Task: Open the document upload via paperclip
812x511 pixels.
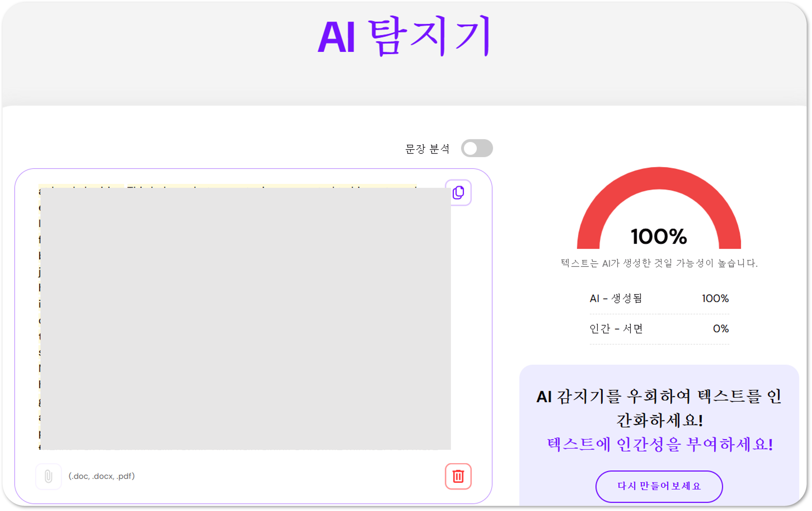Action: point(48,476)
